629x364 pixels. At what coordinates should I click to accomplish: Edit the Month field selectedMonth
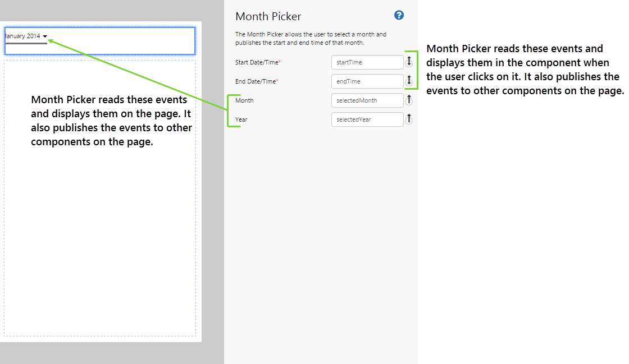click(367, 100)
